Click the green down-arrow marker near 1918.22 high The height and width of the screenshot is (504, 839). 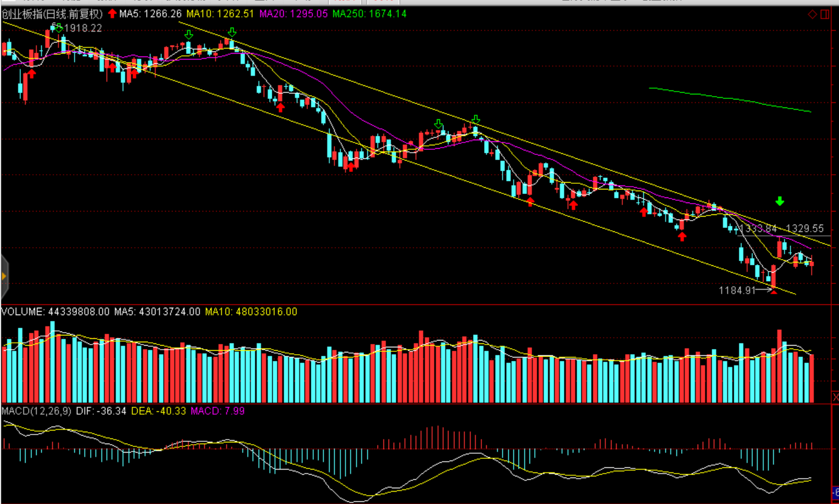58,27
